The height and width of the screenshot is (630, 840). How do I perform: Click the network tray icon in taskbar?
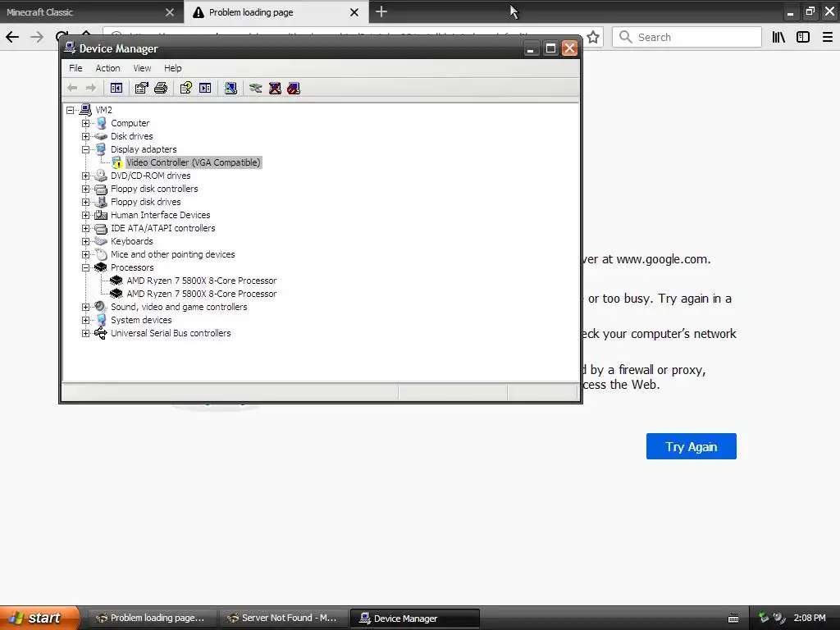click(x=764, y=617)
